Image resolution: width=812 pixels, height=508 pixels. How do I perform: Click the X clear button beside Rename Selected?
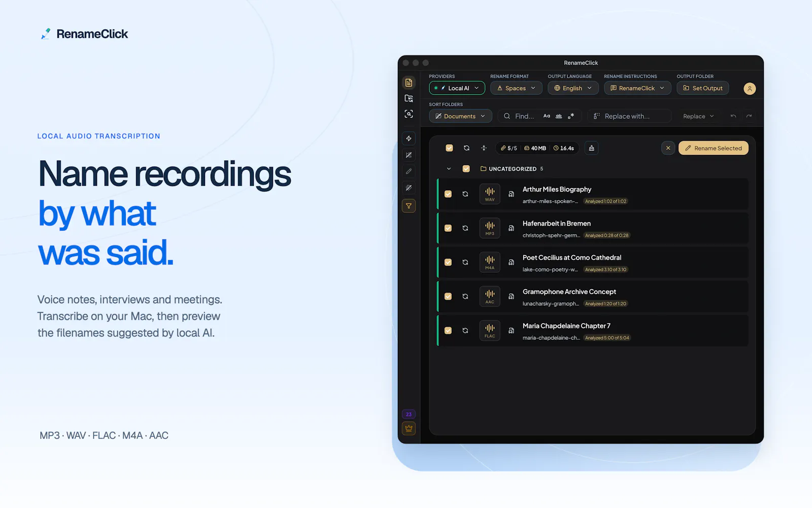668,148
